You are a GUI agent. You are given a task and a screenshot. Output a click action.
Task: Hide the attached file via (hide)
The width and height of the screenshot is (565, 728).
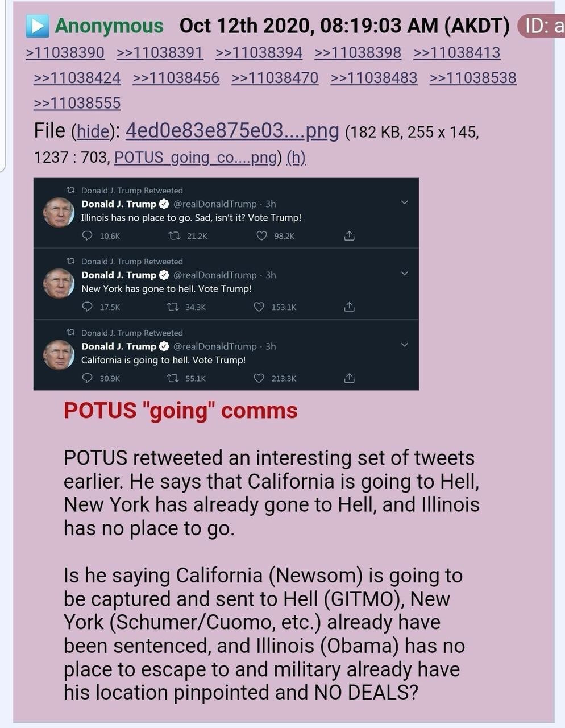[x=93, y=132]
